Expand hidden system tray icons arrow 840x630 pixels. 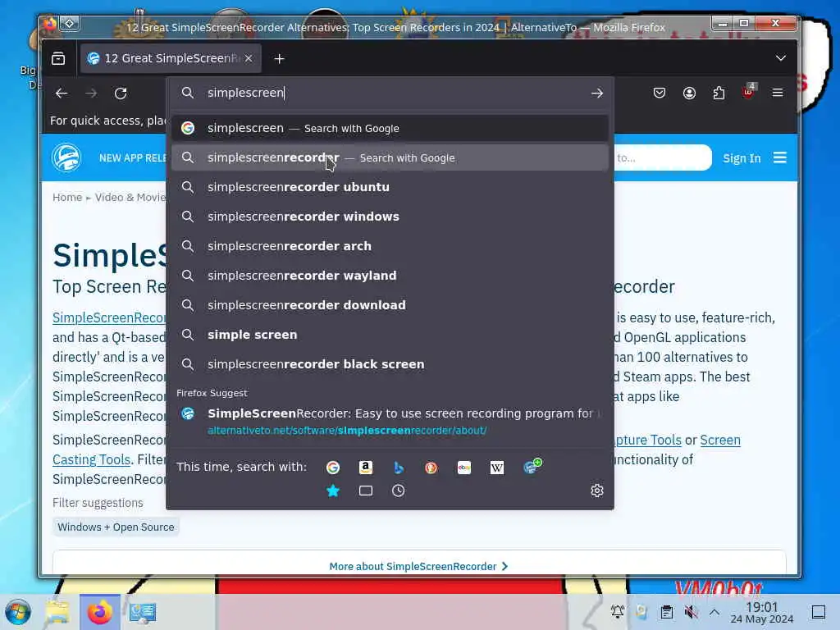point(714,612)
